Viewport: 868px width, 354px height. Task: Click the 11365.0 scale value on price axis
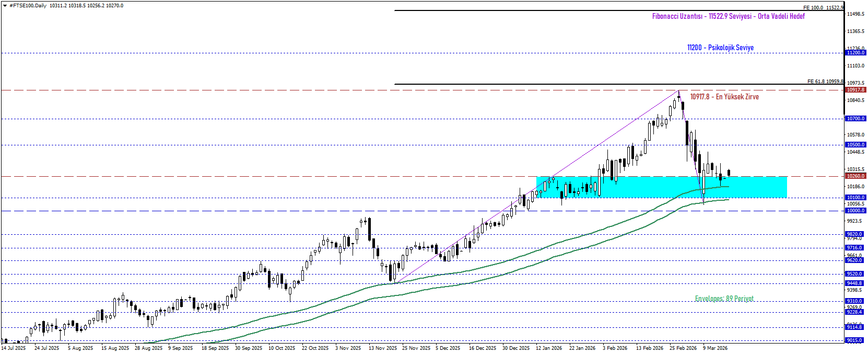pyautogui.click(x=855, y=31)
